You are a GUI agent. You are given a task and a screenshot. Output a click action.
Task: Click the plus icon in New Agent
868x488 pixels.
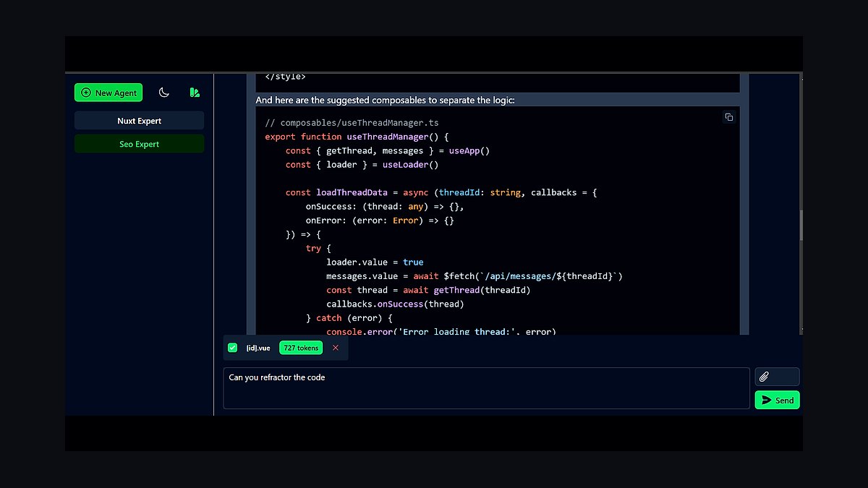[86, 93]
